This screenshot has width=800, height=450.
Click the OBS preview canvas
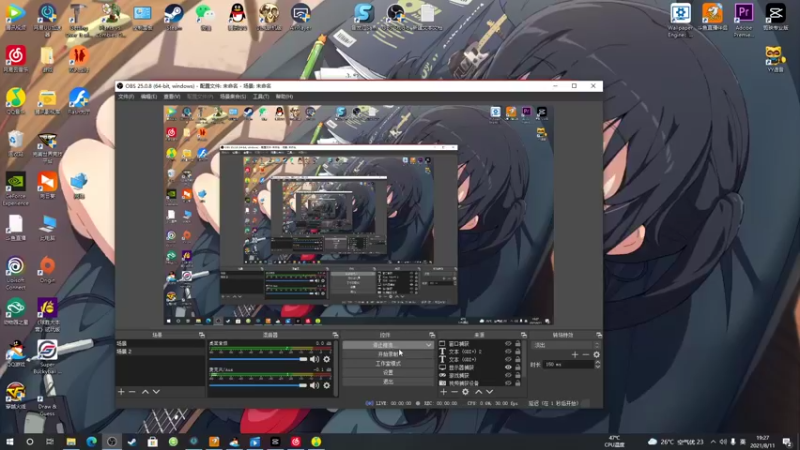click(358, 215)
